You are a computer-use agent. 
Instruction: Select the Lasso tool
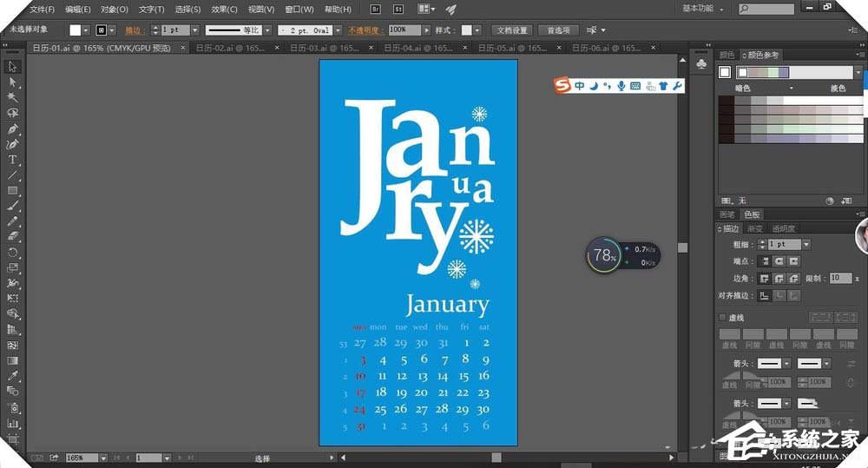(12, 113)
